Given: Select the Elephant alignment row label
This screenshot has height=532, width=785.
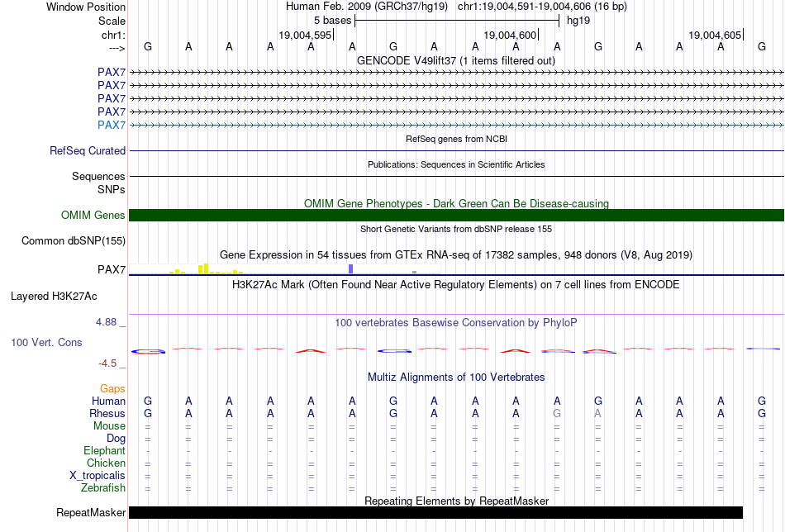Looking at the screenshot, I should point(105,451).
